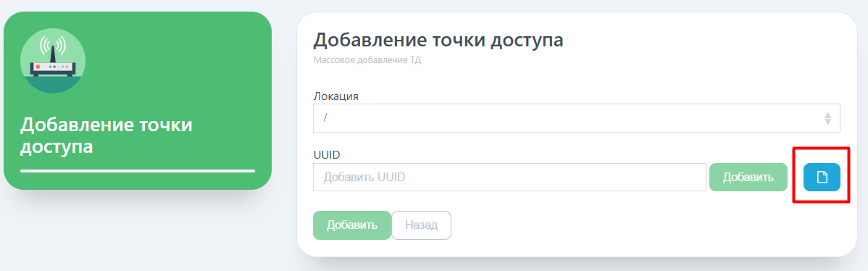Click the blue file upload icon button
868x271 pixels.
point(822,177)
